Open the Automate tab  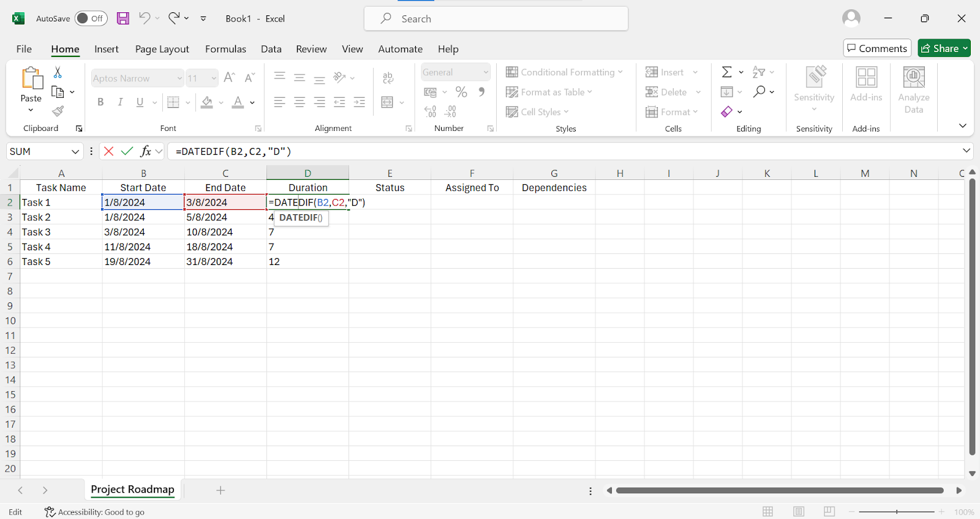[x=401, y=49]
